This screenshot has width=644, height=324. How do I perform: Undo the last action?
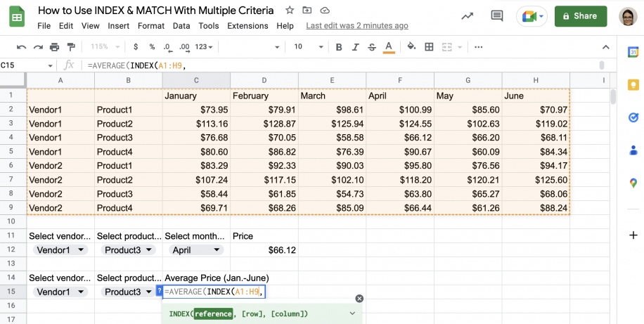(21, 47)
